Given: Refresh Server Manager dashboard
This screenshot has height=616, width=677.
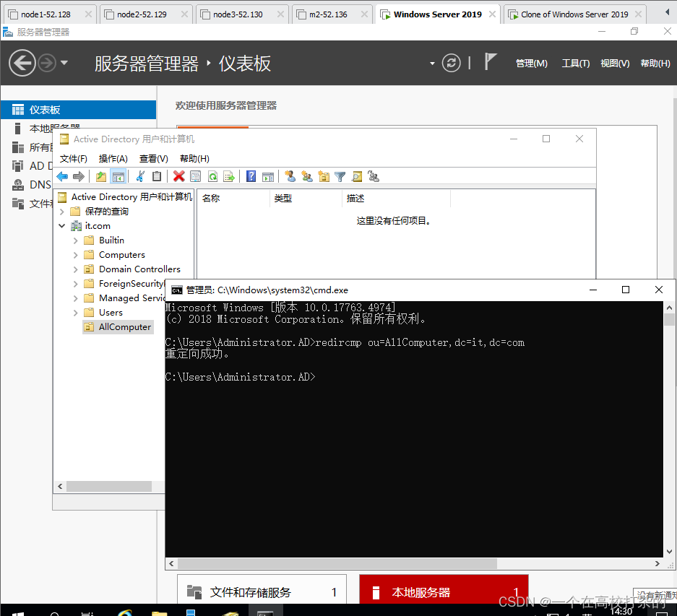Looking at the screenshot, I should tap(451, 63).
